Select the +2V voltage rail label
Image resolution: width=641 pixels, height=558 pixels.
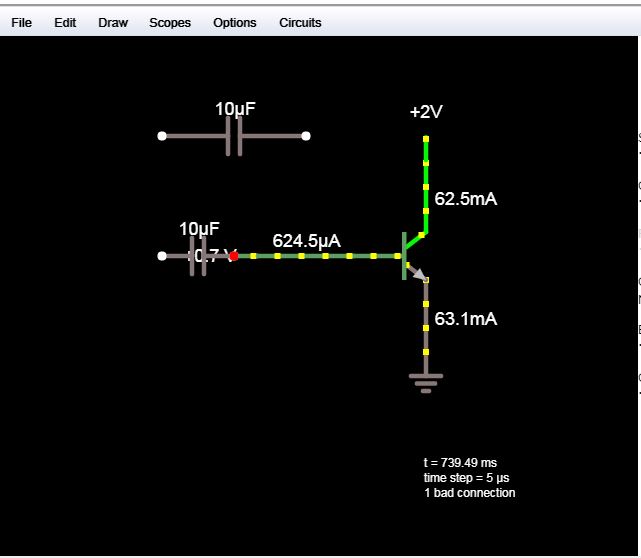click(426, 113)
